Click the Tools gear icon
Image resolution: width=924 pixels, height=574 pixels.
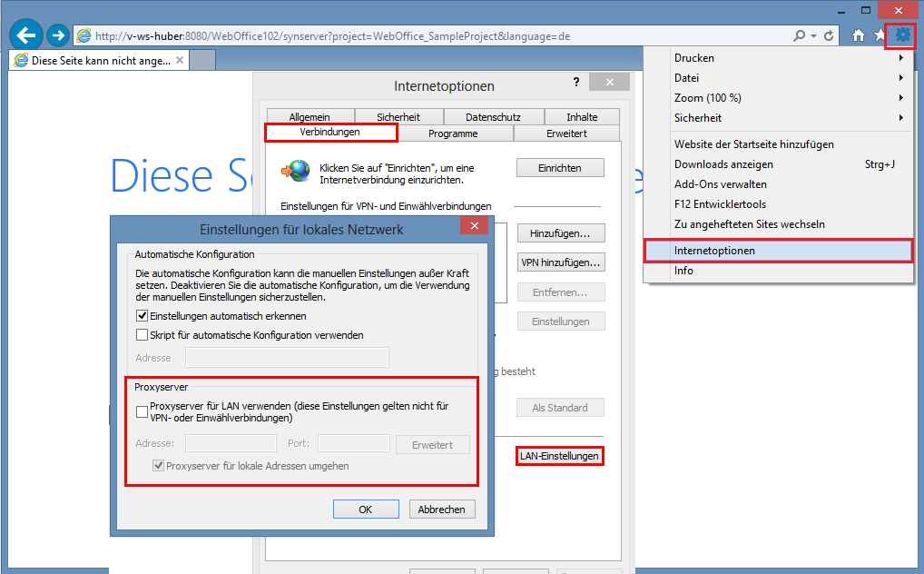900,35
